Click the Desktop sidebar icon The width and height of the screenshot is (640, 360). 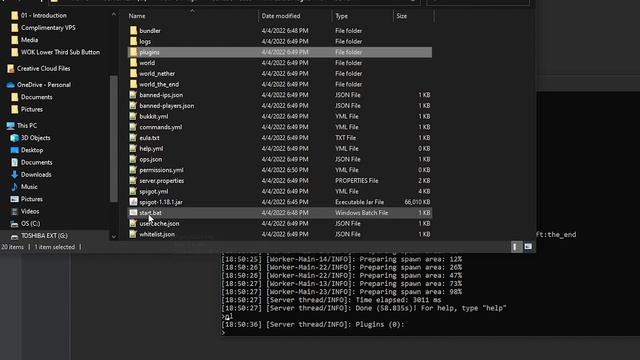tap(15, 150)
